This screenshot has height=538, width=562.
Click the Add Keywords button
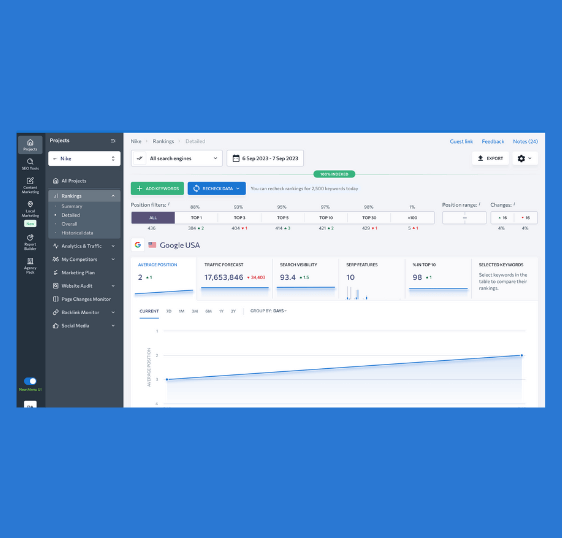(x=157, y=189)
